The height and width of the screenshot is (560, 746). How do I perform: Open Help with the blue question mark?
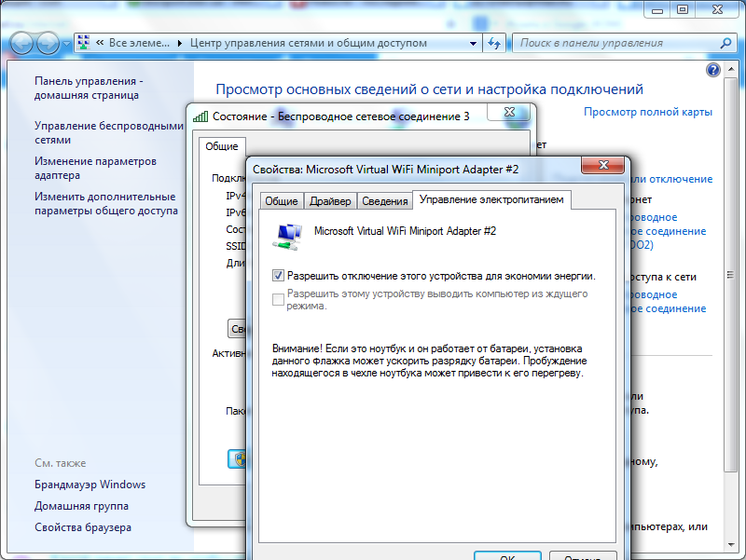coord(712,70)
